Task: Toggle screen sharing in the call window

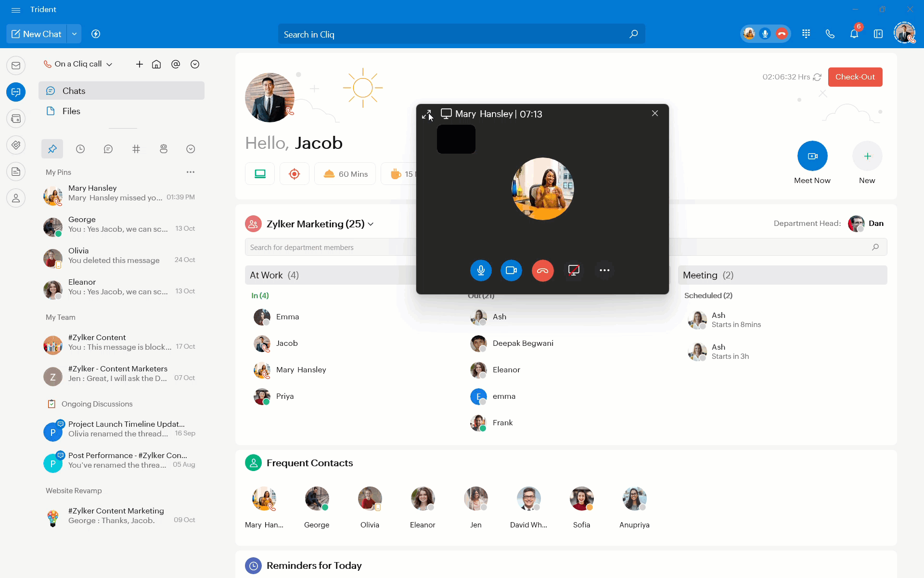Action: click(x=573, y=270)
